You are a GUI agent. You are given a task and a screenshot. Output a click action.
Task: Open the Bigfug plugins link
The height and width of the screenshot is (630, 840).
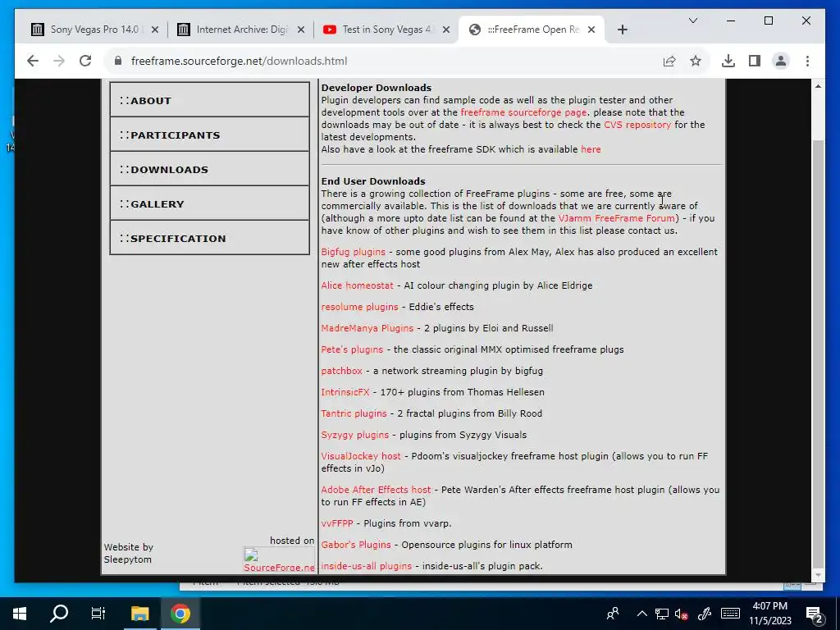[353, 252]
